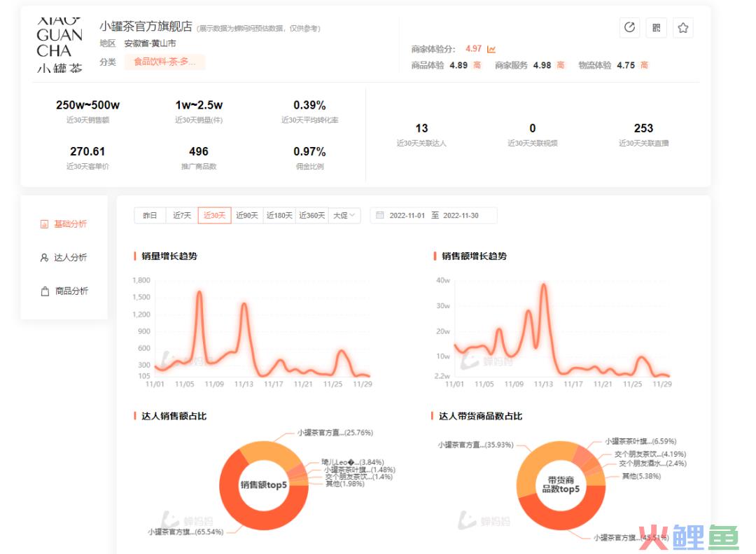Click the 4.97 merchant experience score

473,49
